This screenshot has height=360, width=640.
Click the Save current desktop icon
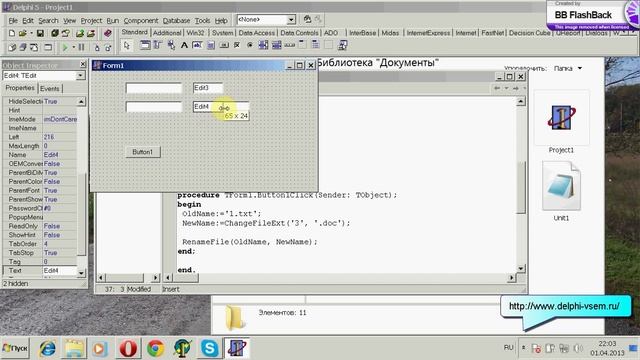pos(307,19)
